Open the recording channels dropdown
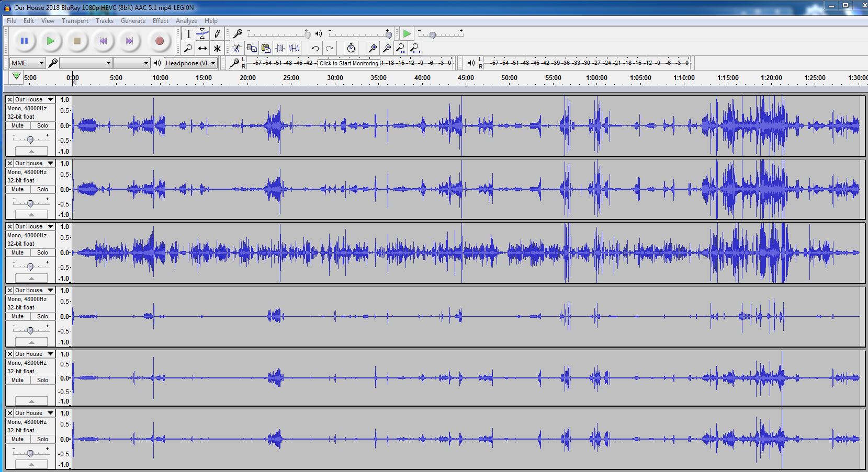 pos(132,63)
